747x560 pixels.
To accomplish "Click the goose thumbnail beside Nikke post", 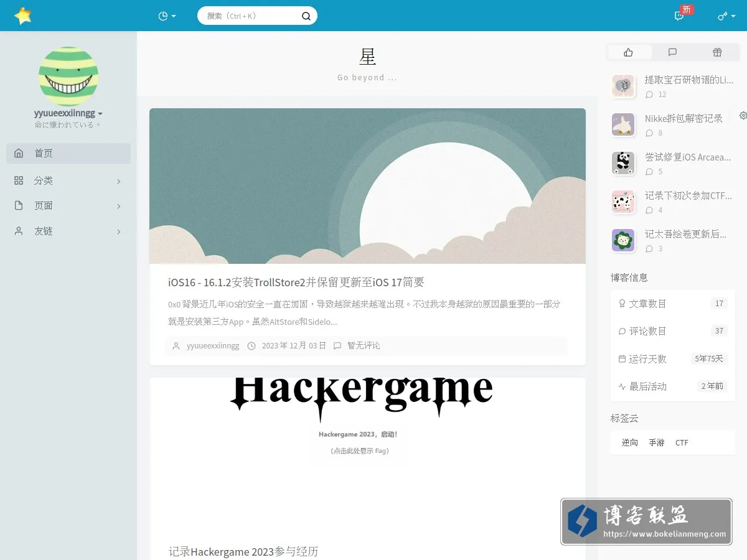I will pyautogui.click(x=623, y=124).
